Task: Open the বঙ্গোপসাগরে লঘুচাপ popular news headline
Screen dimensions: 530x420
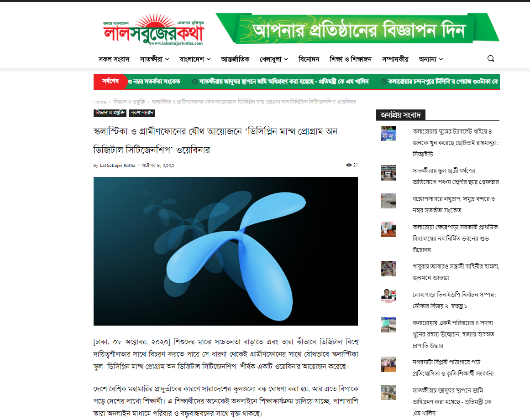Action: [x=454, y=205]
